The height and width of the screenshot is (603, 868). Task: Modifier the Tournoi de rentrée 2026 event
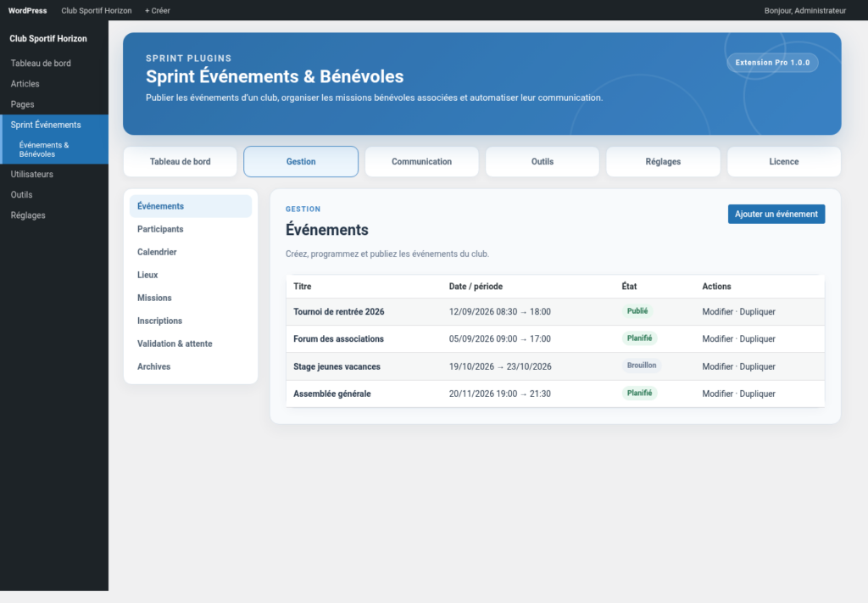(717, 312)
